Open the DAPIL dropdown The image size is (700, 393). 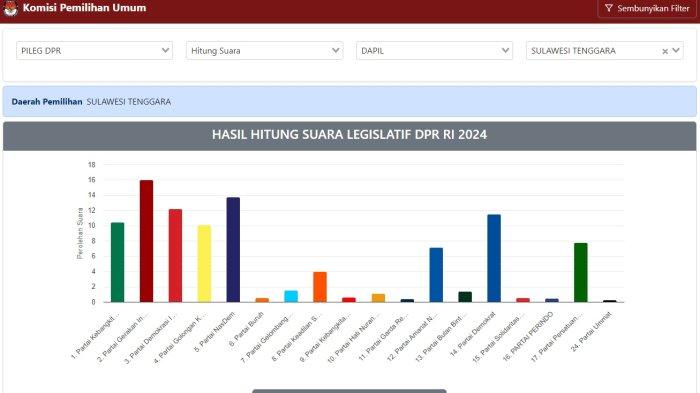[x=434, y=50]
